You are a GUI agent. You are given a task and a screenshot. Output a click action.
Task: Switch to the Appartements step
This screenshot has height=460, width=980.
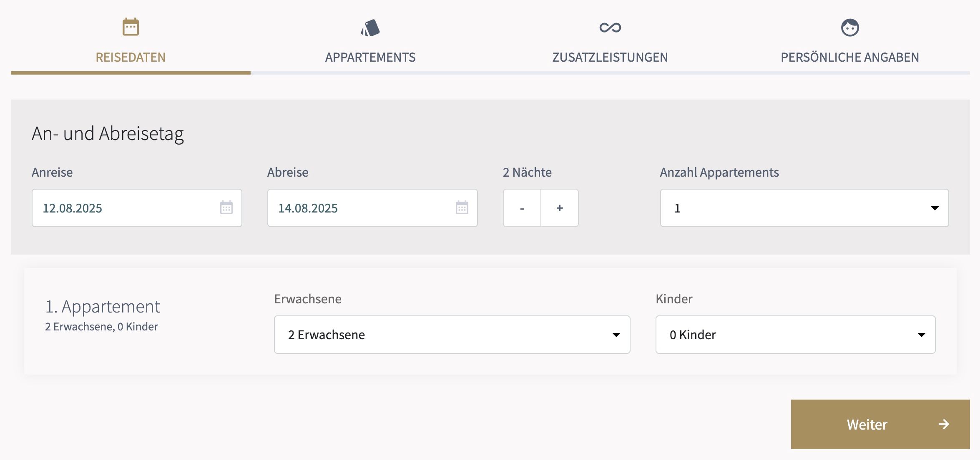pyautogui.click(x=371, y=57)
